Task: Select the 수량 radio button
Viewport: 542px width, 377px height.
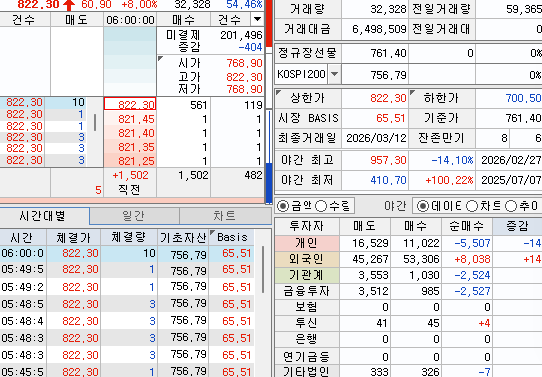Action: pos(321,206)
